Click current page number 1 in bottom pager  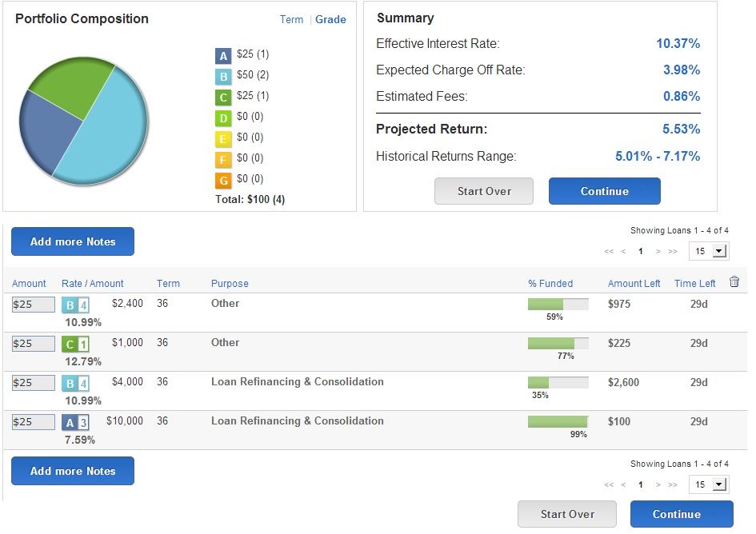[x=641, y=484]
